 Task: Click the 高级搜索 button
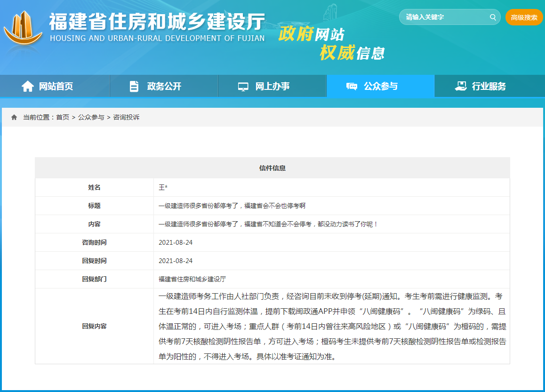click(524, 17)
